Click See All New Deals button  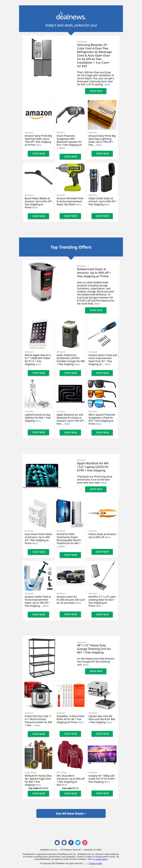[x=71, y=813]
